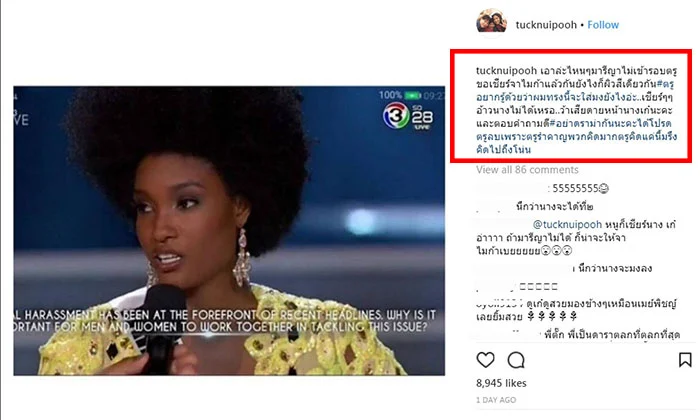This screenshot has height=420, width=700.
Task: Click the green battery indicator in the image
Action: coord(412,96)
